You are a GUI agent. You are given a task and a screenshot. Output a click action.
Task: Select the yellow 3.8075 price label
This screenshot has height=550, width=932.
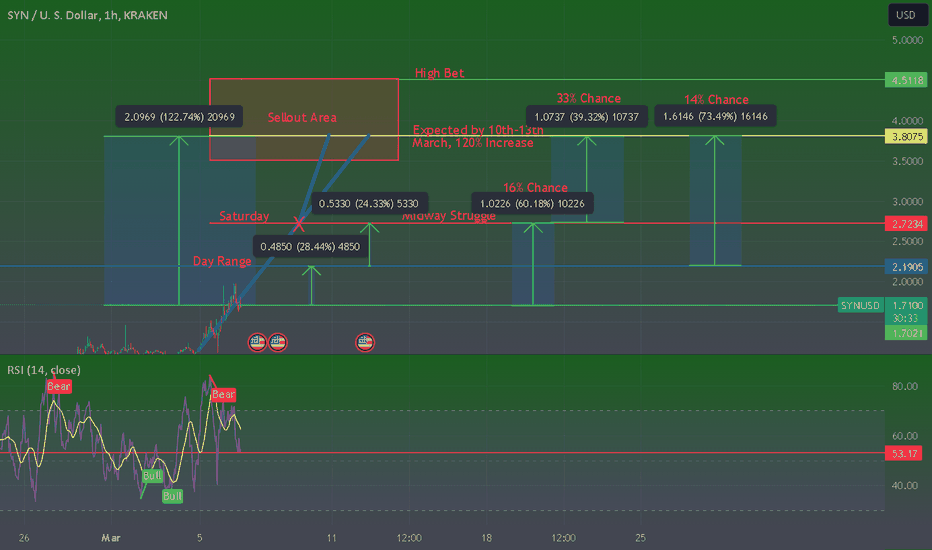[x=906, y=137]
